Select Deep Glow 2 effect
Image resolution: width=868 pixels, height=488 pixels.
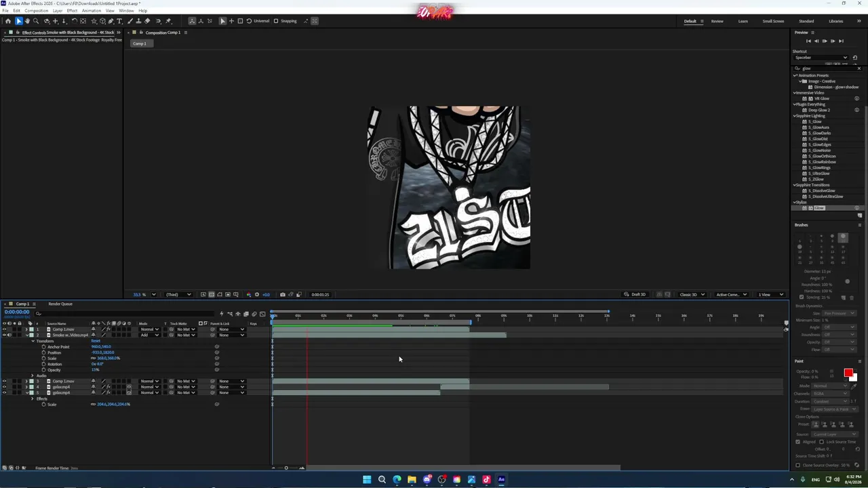pyautogui.click(x=818, y=110)
